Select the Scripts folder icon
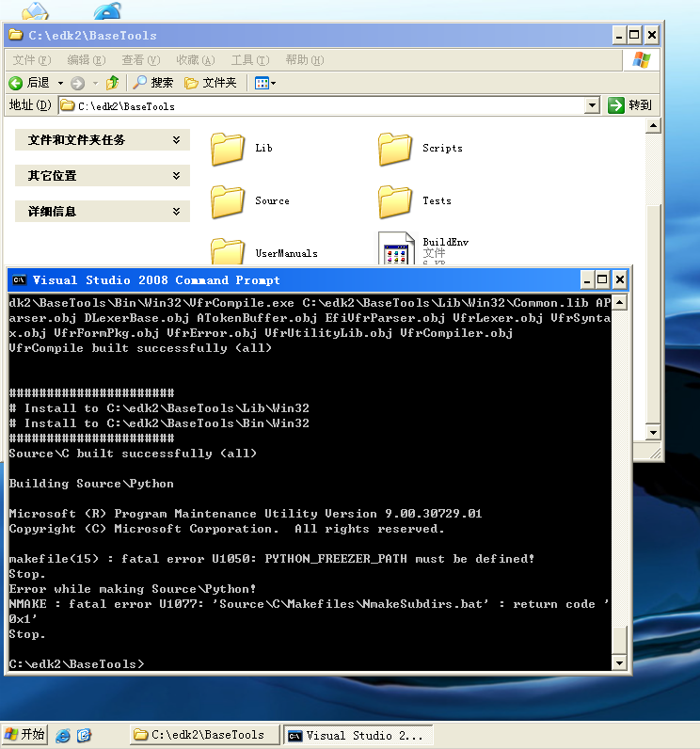 tap(395, 149)
